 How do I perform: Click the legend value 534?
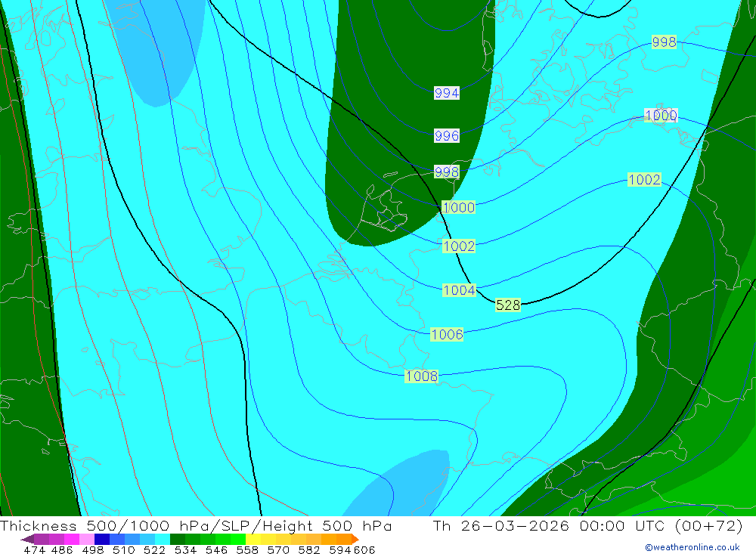pyautogui.click(x=185, y=549)
